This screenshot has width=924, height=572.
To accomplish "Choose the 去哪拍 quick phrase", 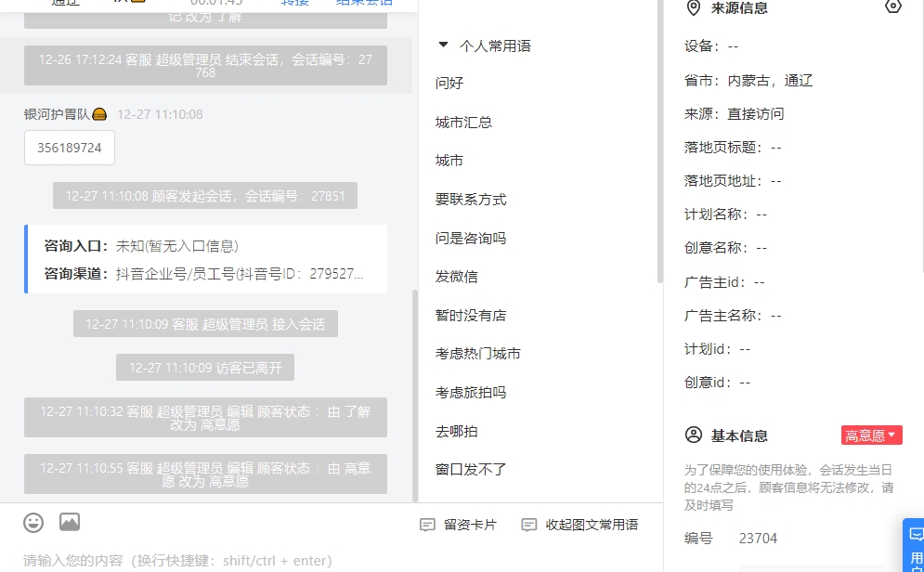I will point(457,431).
